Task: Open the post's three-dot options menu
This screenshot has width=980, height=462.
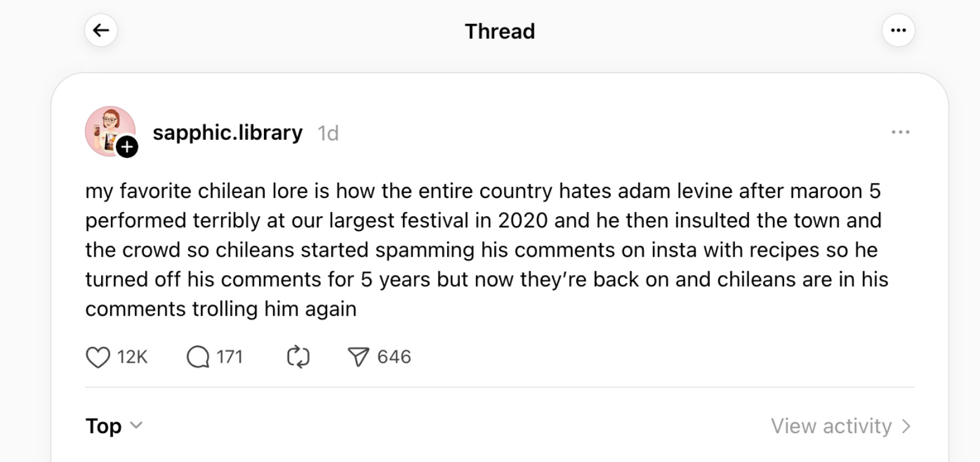Action: [x=900, y=132]
